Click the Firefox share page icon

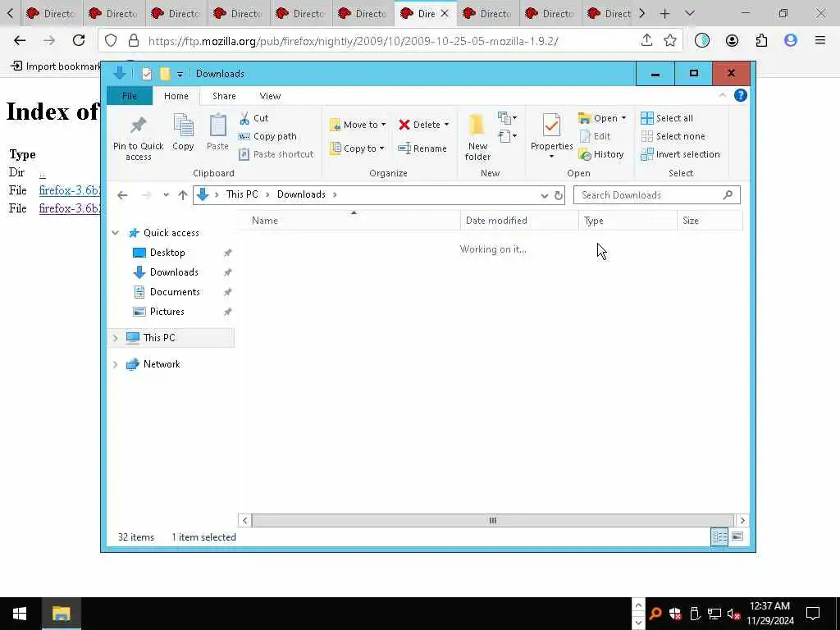click(646, 40)
